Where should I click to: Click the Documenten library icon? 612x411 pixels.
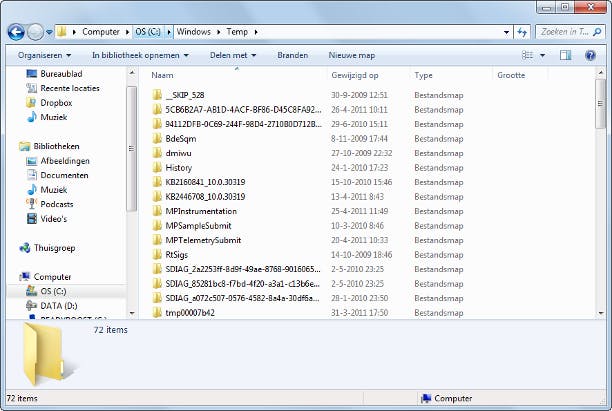32,175
